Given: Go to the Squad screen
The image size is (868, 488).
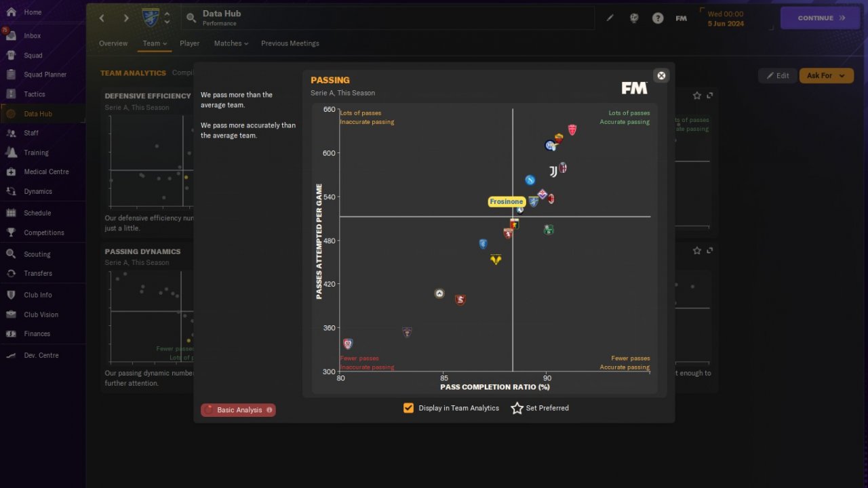Looking at the screenshot, I should (x=43, y=56).
